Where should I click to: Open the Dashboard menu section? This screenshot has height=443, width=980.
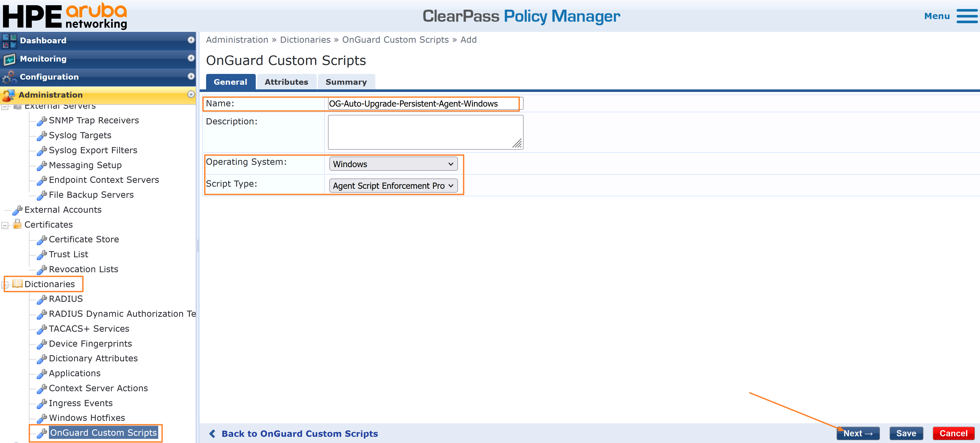[x=98, y=41]
